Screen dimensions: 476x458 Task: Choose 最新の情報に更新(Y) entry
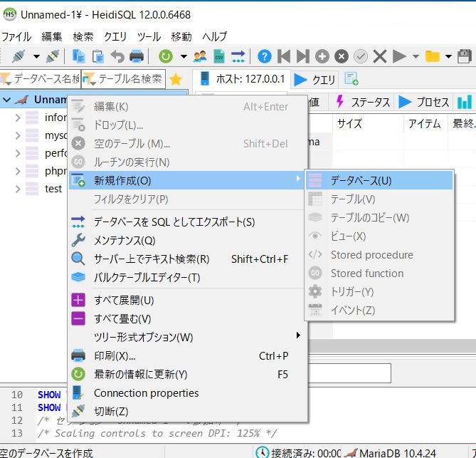[x=186, y=375]
